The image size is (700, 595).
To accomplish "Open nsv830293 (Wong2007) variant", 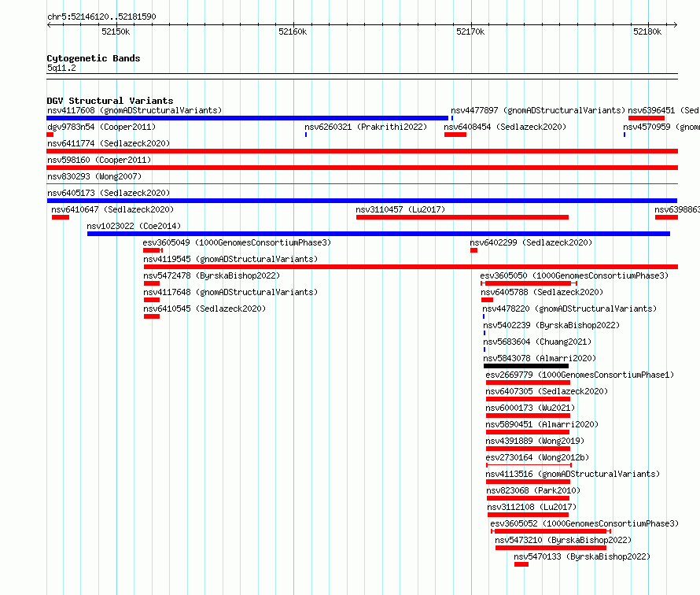I will point(94,176).
